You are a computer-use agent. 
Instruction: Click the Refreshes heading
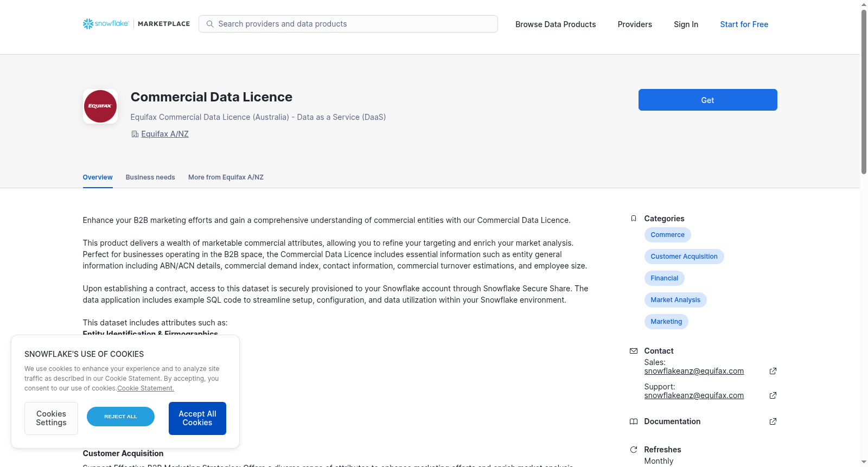662,450
